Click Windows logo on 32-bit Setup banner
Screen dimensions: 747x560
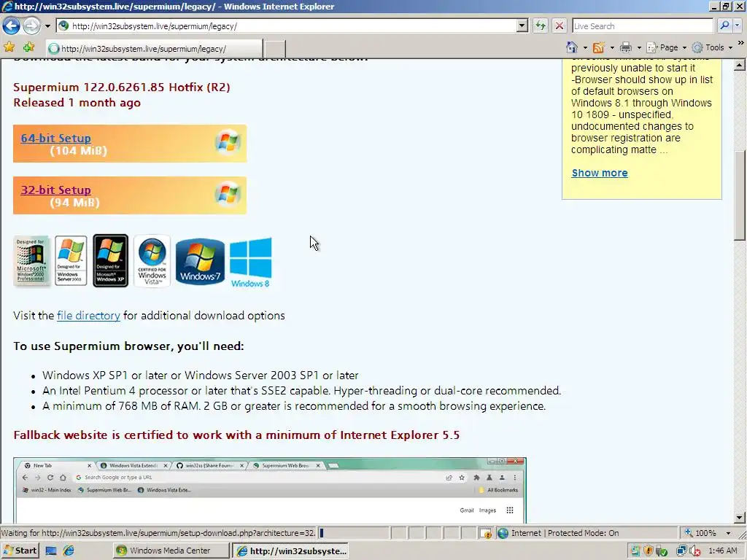click(228, 194)
